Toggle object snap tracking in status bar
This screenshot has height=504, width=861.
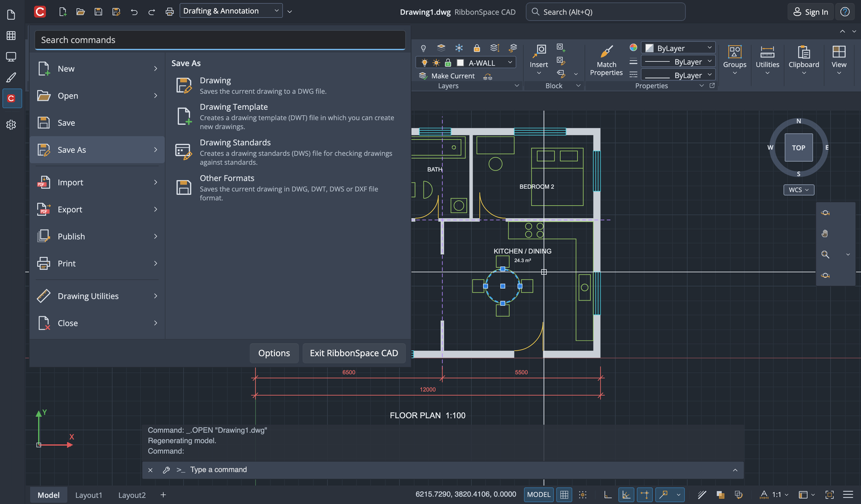point(645,494)
